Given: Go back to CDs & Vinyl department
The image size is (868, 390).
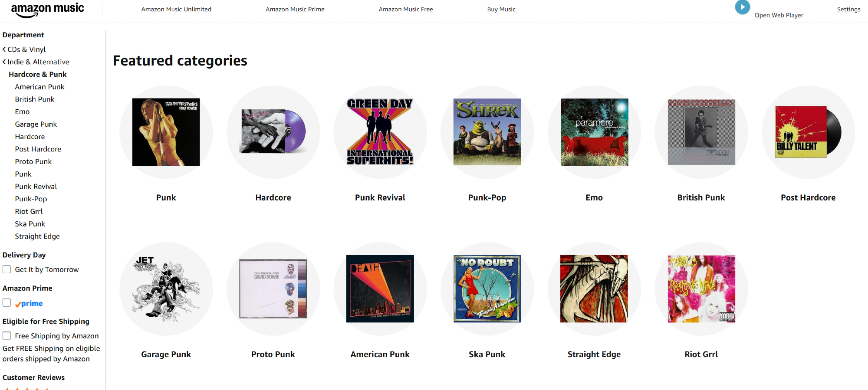Looking at the screenshot, I should (24, 49).
